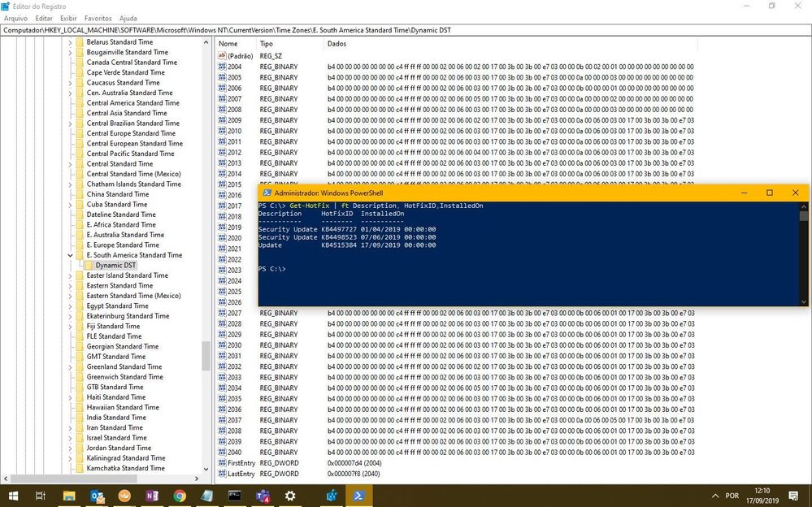Screen dimensions: 812x507
Task: Open Google Chrome from the taskbar
Action: coord(180,496)
